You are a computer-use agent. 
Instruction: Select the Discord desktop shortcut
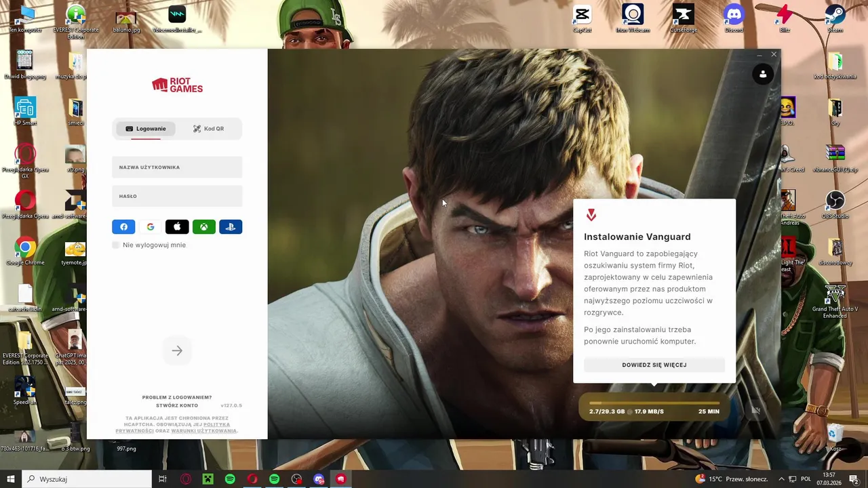coord(734,19)
